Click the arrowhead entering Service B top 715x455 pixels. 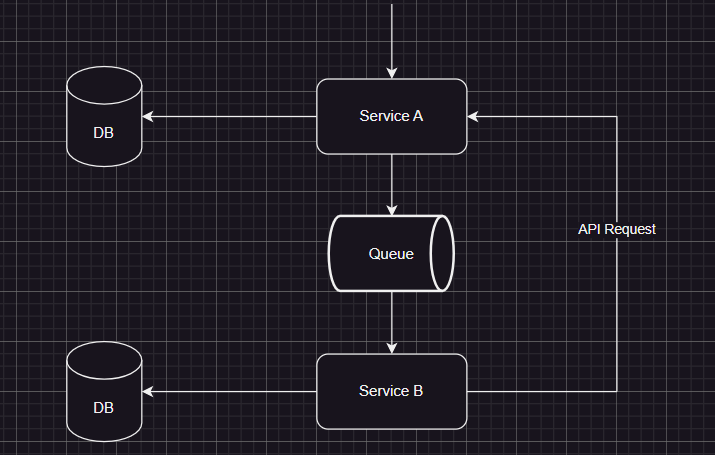coord(392,347)
